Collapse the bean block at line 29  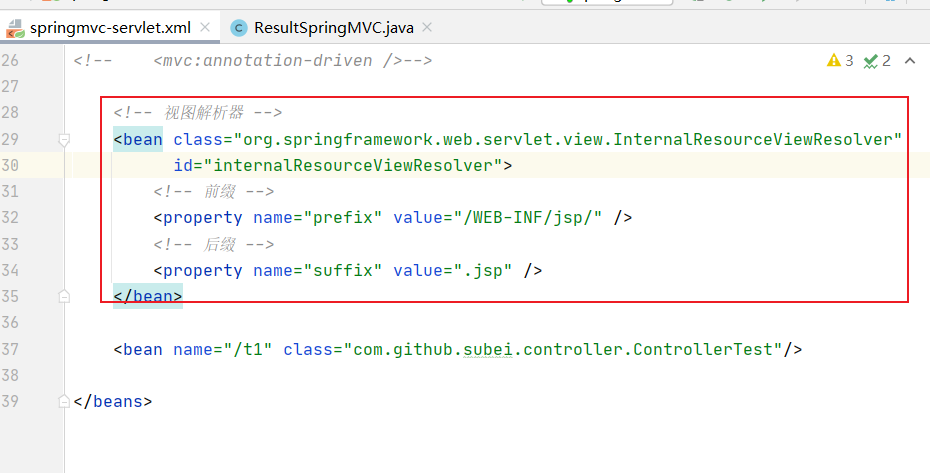[64, 140]
